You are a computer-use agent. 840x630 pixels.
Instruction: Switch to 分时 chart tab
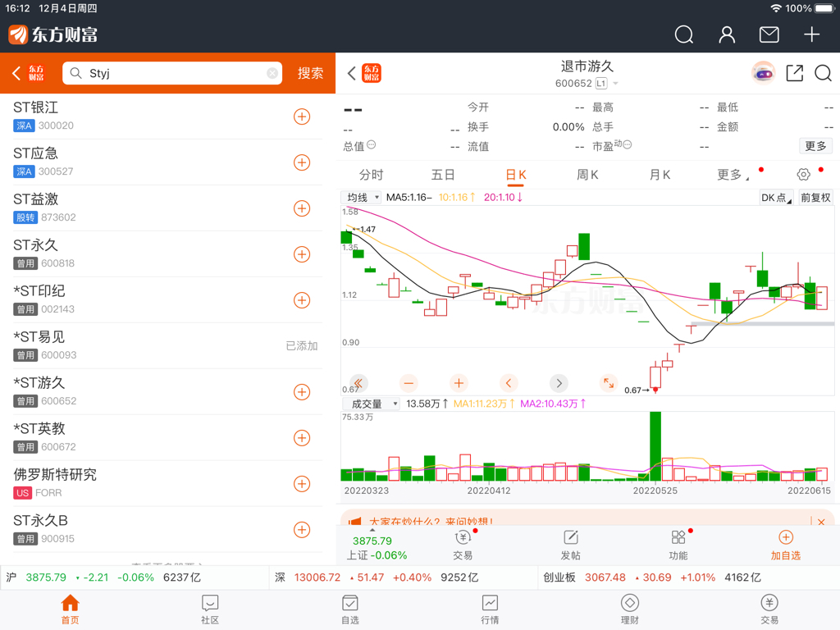point(371,175)
